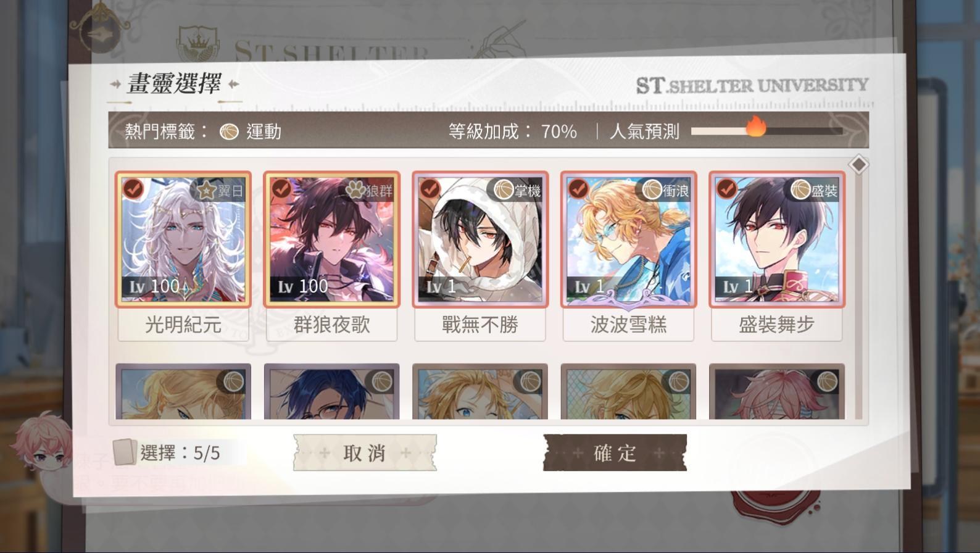Screen dimensions: 980x553
Task: Click the card stack selection count icon
Action: [x=125, y=453]
